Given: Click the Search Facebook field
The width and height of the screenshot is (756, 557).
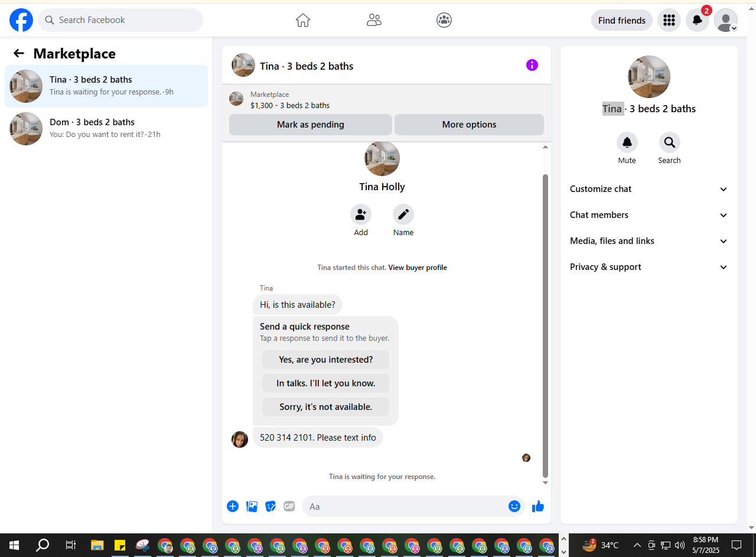Looking at the screenshot, I should tap(120, 20).
